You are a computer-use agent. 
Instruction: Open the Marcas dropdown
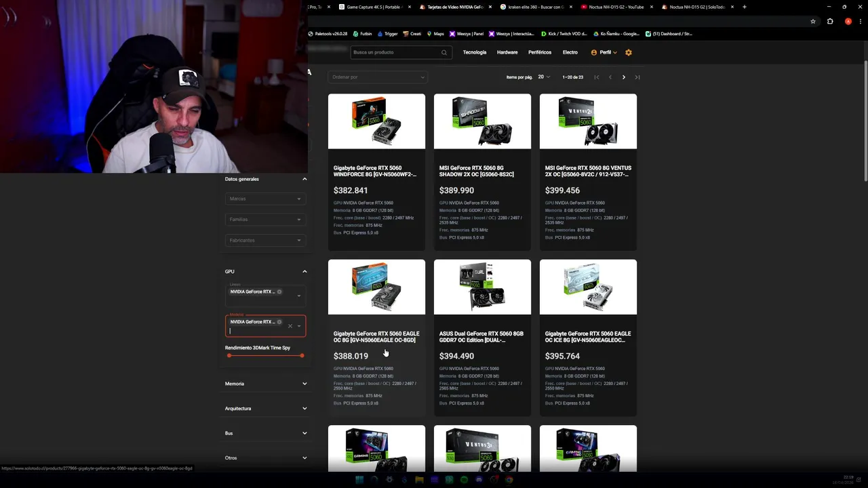point(265,199)
